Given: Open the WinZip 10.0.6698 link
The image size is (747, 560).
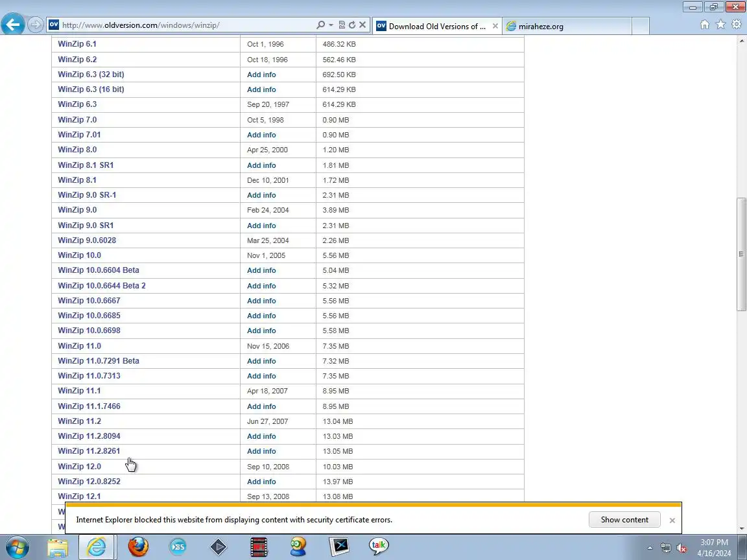Looking at the screenshot, I should coord(89,331).
